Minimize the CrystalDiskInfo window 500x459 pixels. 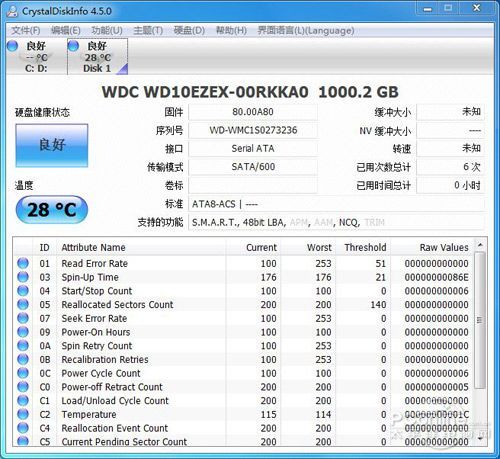428,9
